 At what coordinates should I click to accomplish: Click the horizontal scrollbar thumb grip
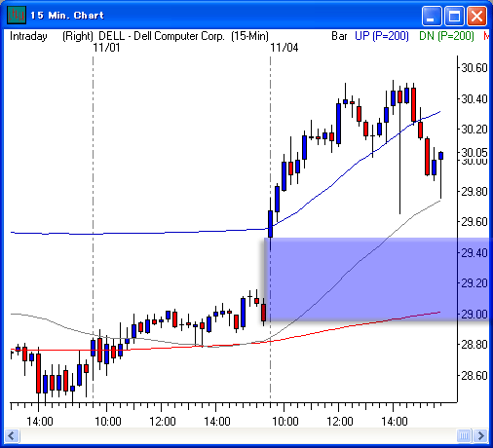coord(464,435)
